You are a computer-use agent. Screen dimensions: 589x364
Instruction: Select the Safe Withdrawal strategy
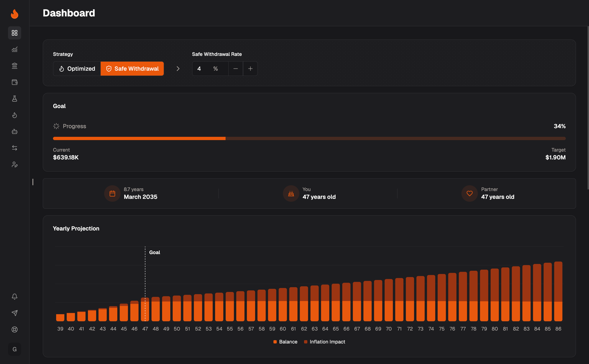coord(132,69)
